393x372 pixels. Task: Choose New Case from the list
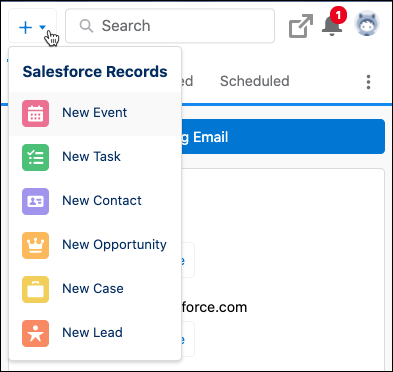tap(95, 289)
